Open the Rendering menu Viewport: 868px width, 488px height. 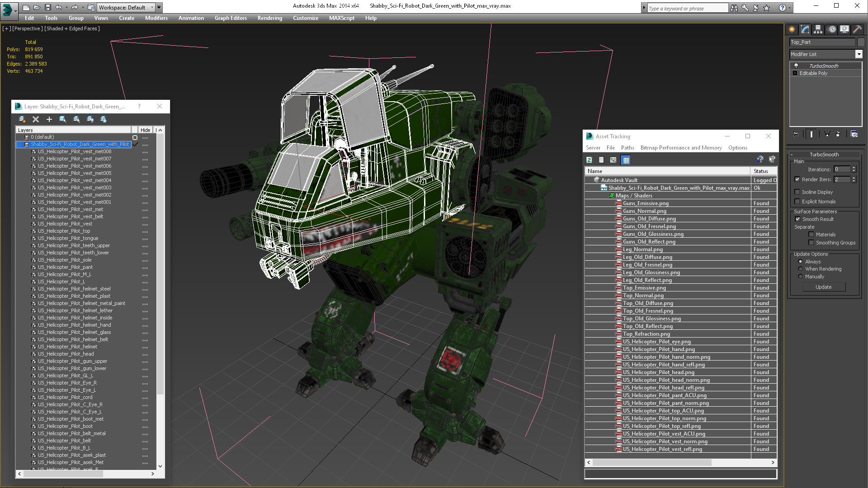[269, 18]
